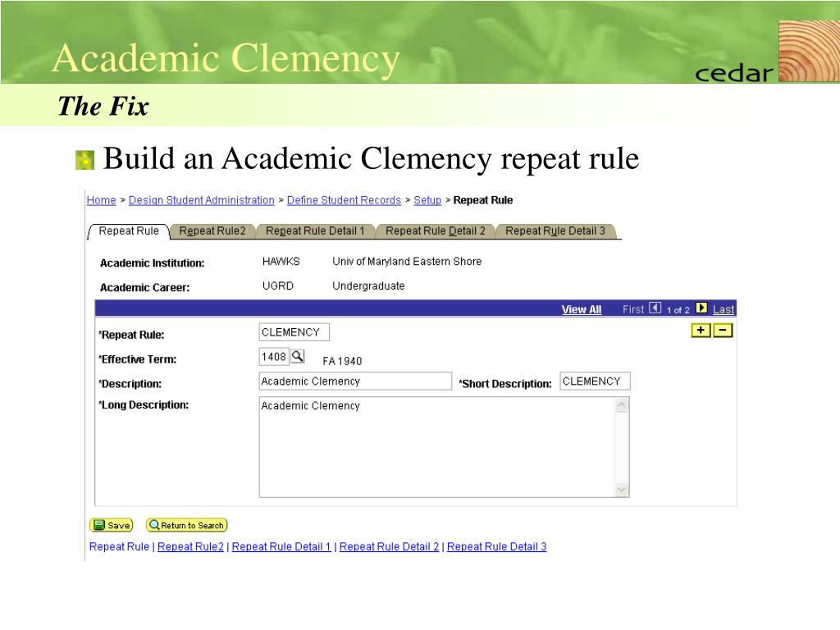Click the HAWKS institution code
The image size is (840, 630).
(x=281, y=262)
